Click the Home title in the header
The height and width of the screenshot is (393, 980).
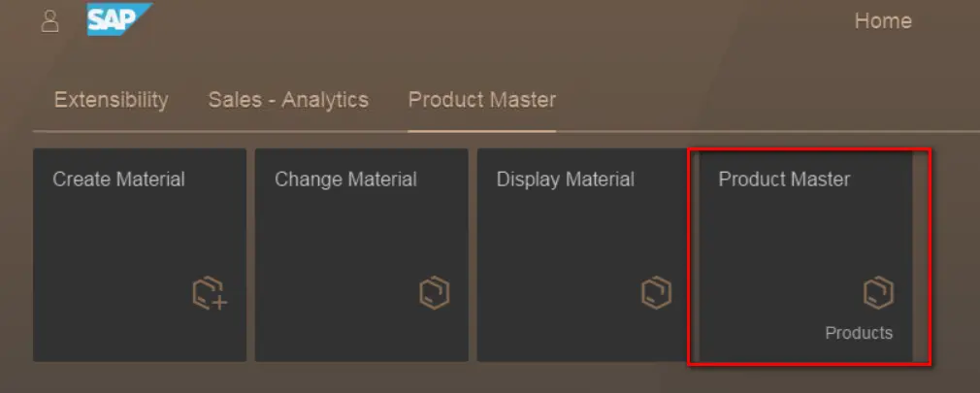(x=883, y=21)
